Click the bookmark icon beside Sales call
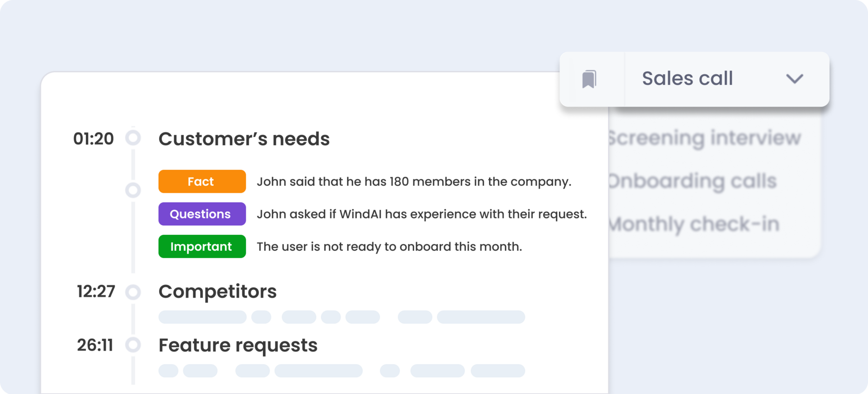This screenshot has width=868, height=394. click(589, 79)
